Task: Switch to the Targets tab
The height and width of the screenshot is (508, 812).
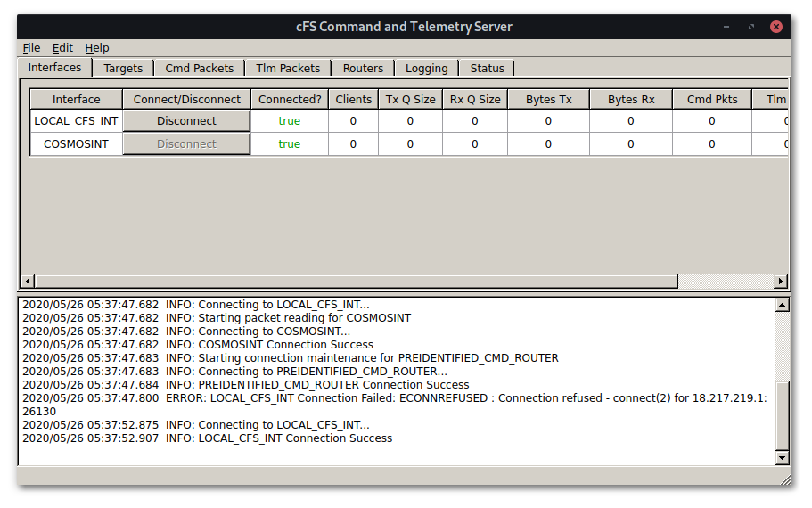Action: (x=123, y=68)
